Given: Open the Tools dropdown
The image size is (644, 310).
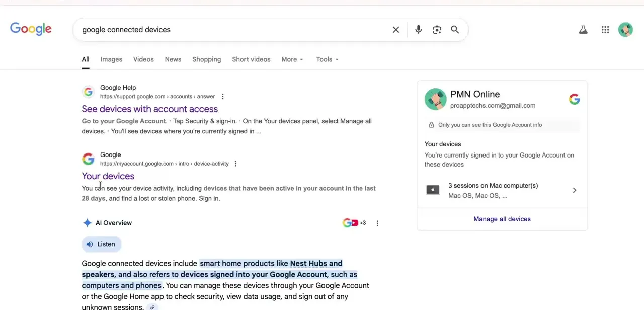Looking at the screenshot, I should pos(327,59).
